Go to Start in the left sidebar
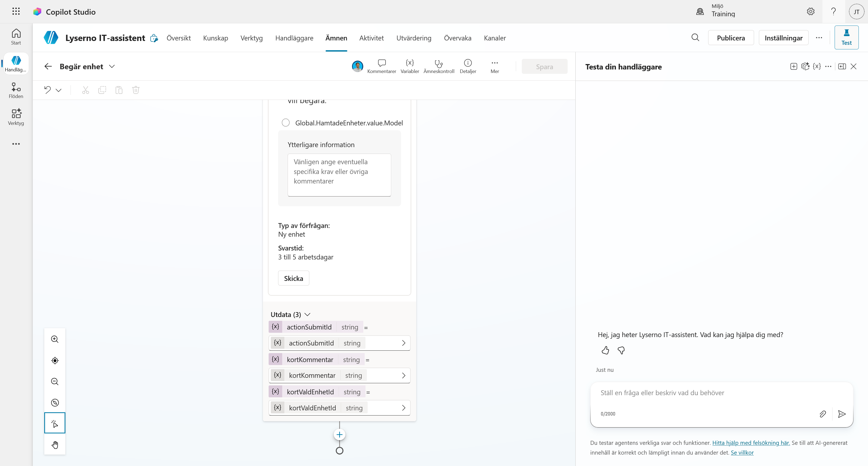Screen dimensions: 868x466 tap(16, 37)
